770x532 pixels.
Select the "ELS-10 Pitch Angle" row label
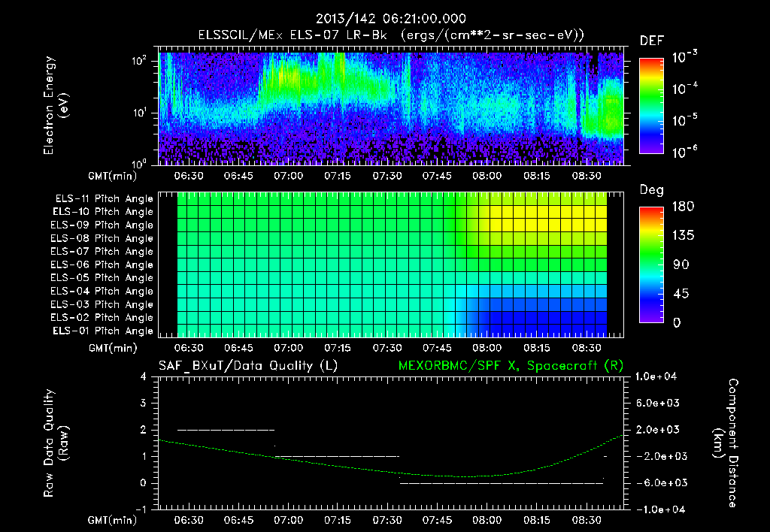102,212
